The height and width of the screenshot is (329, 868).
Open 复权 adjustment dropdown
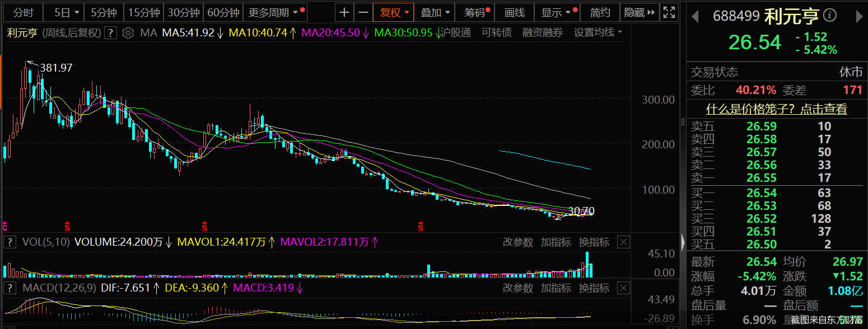coord(393,12)
